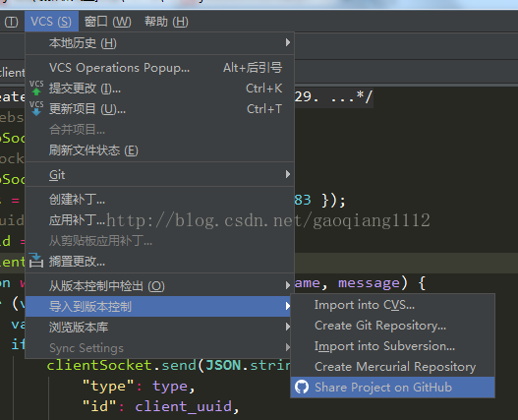
Task: Choose Import into CVS... submenu item
Action: tap(393, 305)
